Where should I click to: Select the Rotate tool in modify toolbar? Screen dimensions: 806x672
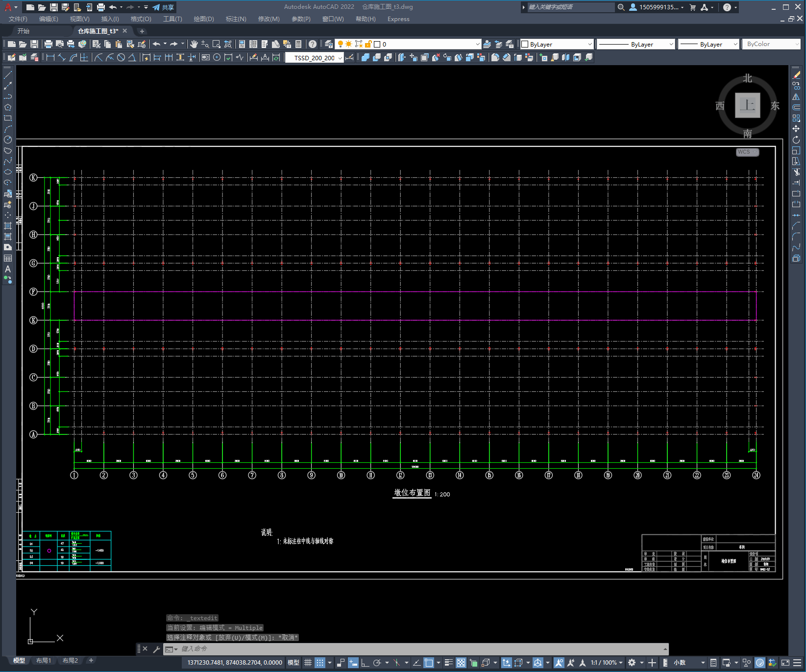point(796,140)
